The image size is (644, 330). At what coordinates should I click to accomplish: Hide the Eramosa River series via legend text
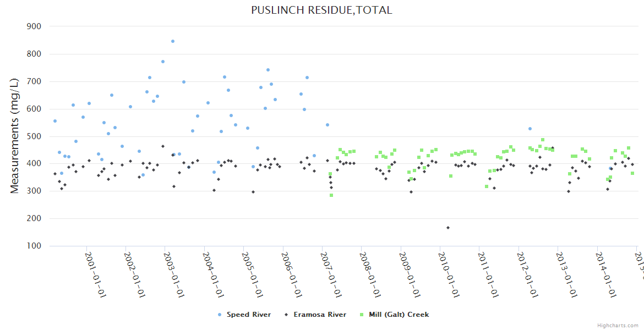[320, 315]
